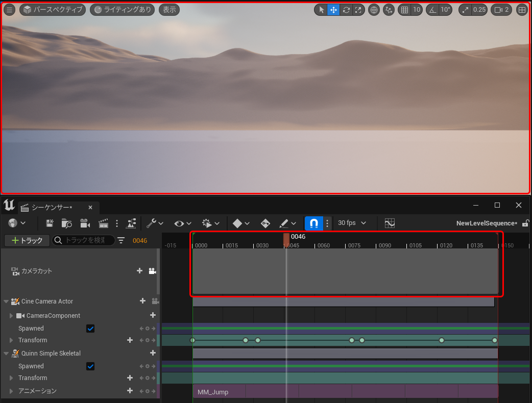Select the rotate gizmo tool in viewport
Viewport: 532px width, 403px height.
(346, 10)
